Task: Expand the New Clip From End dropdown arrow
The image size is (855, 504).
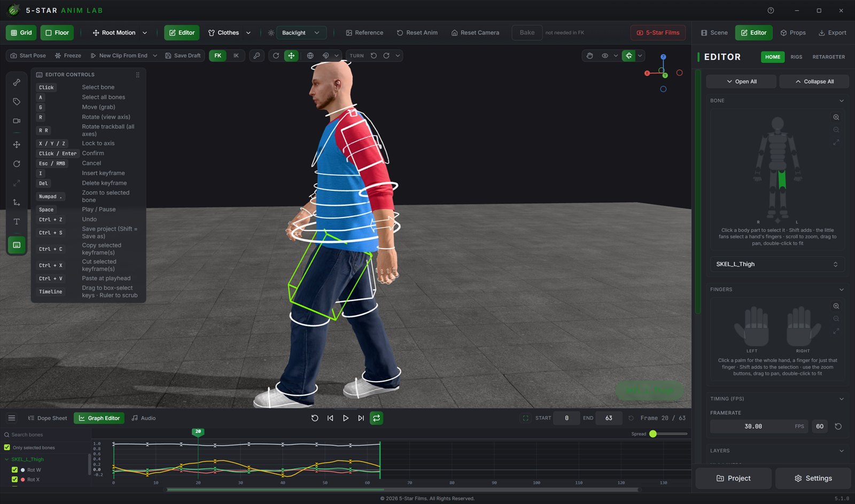Action: click(155, 56)
